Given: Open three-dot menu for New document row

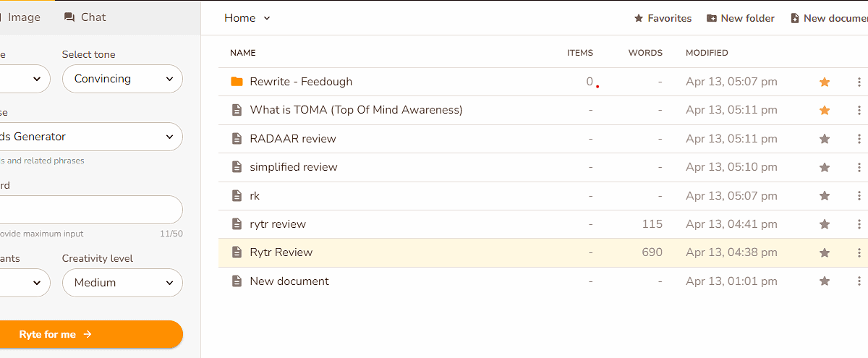Looking at the screenshot, I should (859, 281).
